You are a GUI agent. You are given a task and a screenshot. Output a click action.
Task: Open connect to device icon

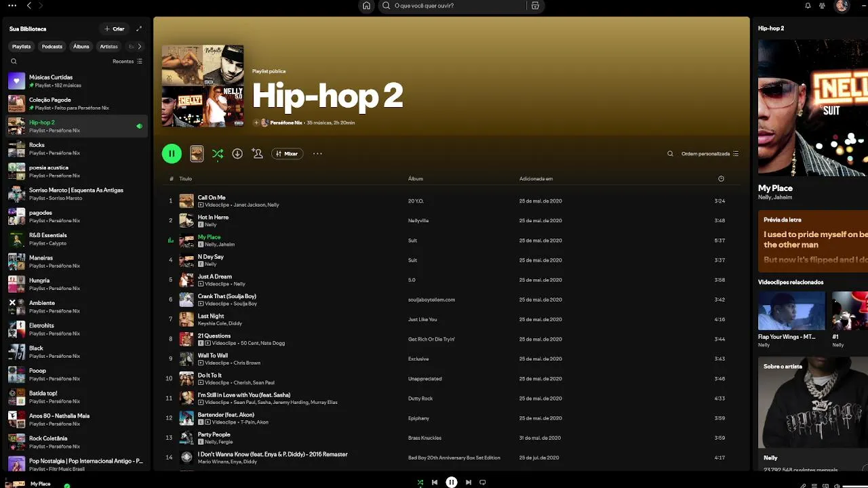(825, 485)
